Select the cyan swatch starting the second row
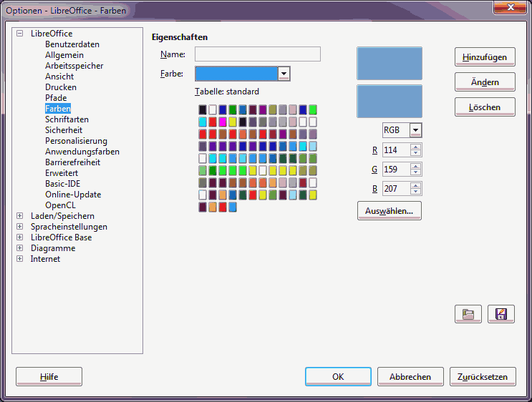The height and width of the screenshot is (402, 532). pos(203,122)
